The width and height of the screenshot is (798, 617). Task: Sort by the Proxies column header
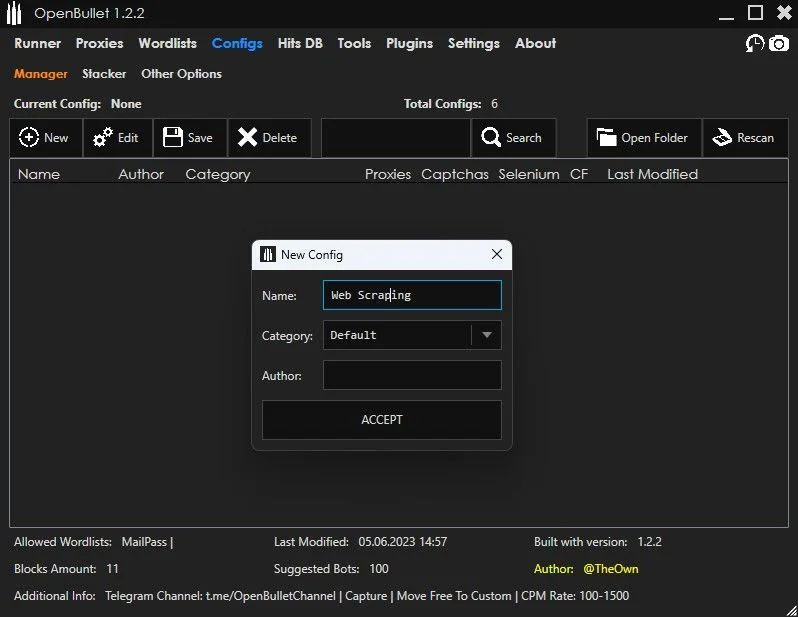(x=388, y=174)
